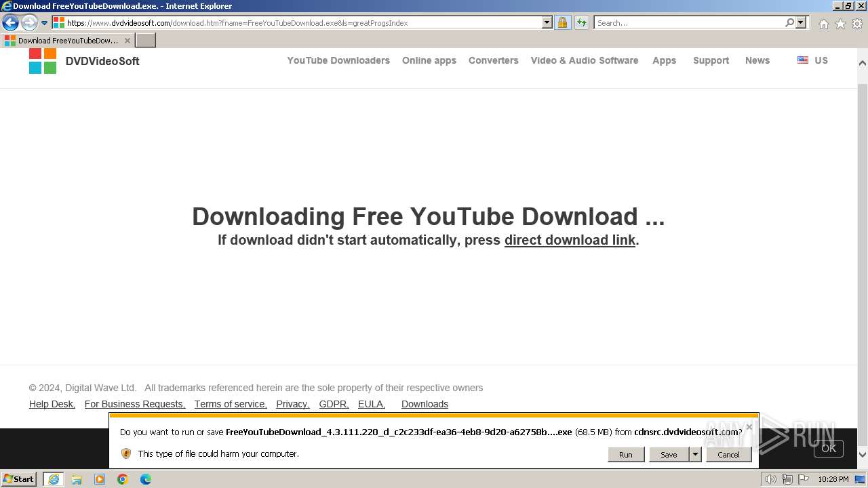Open the Online apps menu
The width and height of the screenshot is (868, 488).
click(429, 60)
